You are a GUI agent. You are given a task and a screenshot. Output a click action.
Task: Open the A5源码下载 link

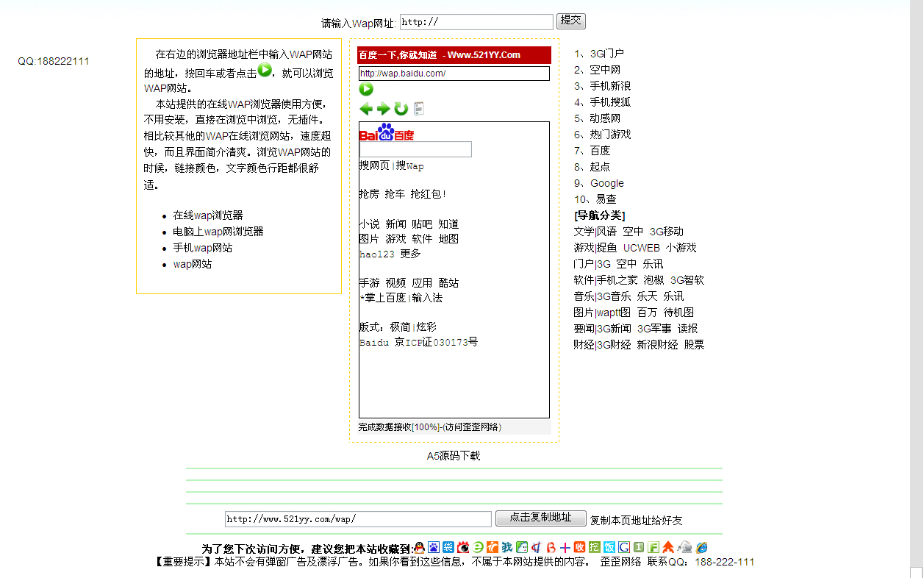click(x=454, y=456)
